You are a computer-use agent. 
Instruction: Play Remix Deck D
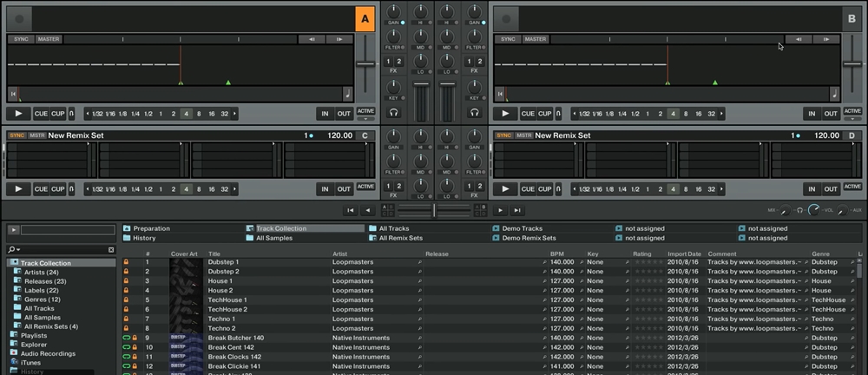[505, 189]
